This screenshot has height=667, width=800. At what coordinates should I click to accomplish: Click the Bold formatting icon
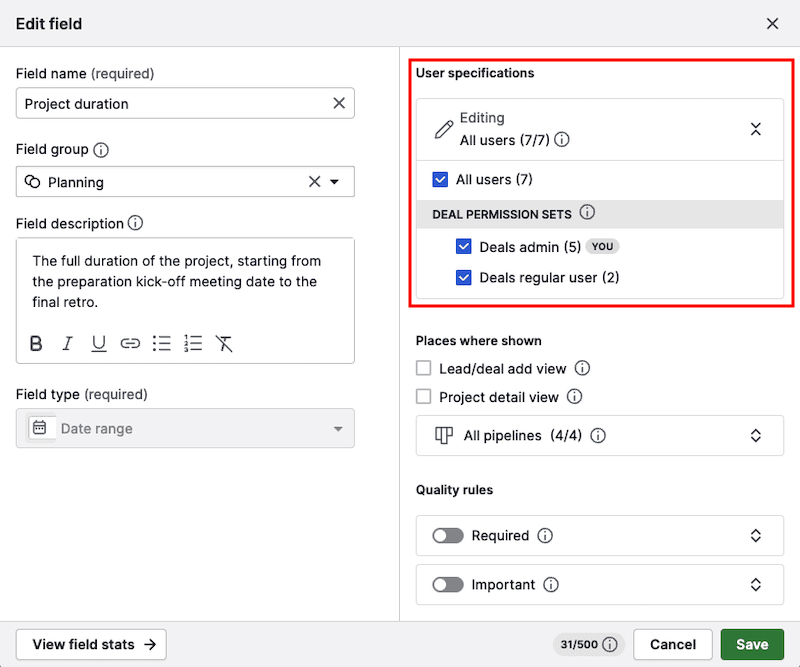pos(36,344)
